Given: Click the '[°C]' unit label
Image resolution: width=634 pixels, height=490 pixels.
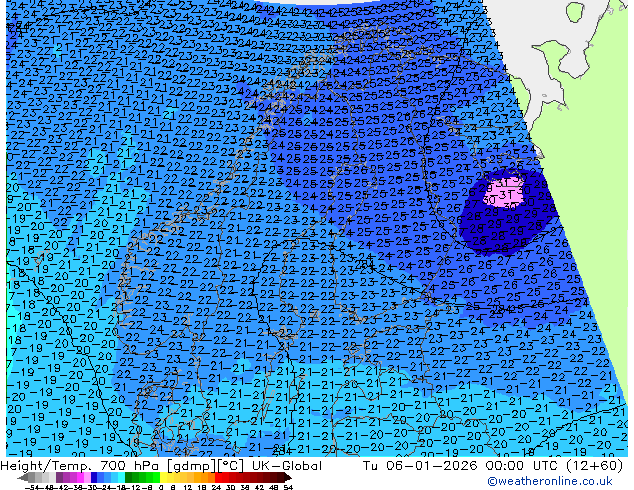Looking at the screenshot, I should (230, 466).
